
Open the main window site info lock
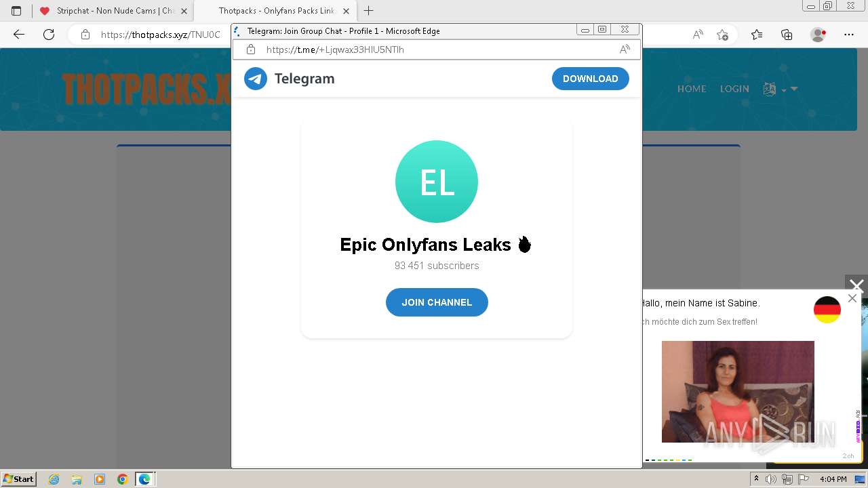tap(85, 35)
